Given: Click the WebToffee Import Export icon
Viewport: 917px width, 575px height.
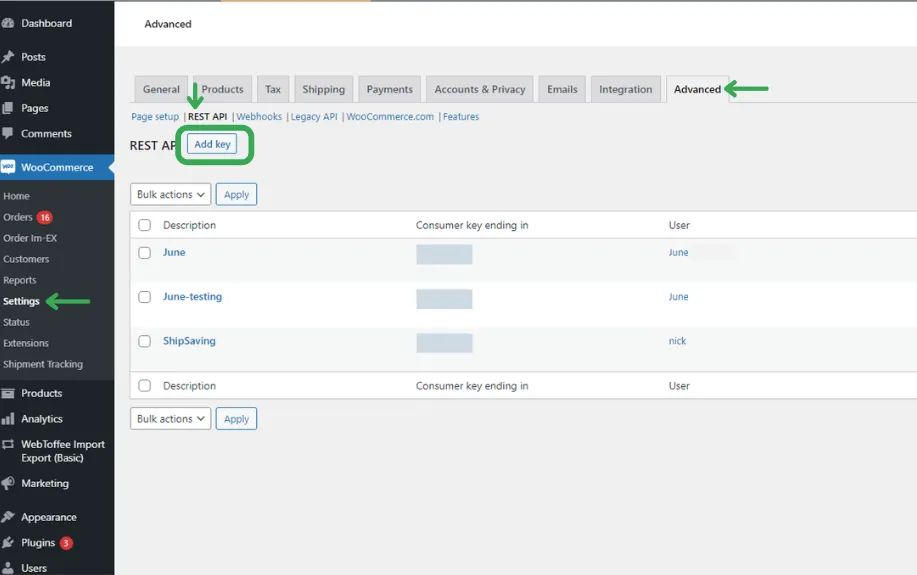Looking at the screenshot, I should (8, 445).
